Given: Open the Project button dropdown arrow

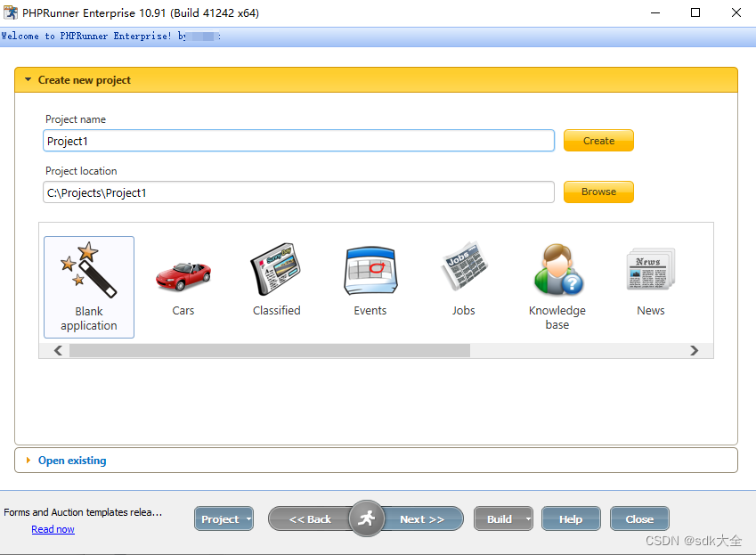Looking at the screenshot, I should [248, 518].
